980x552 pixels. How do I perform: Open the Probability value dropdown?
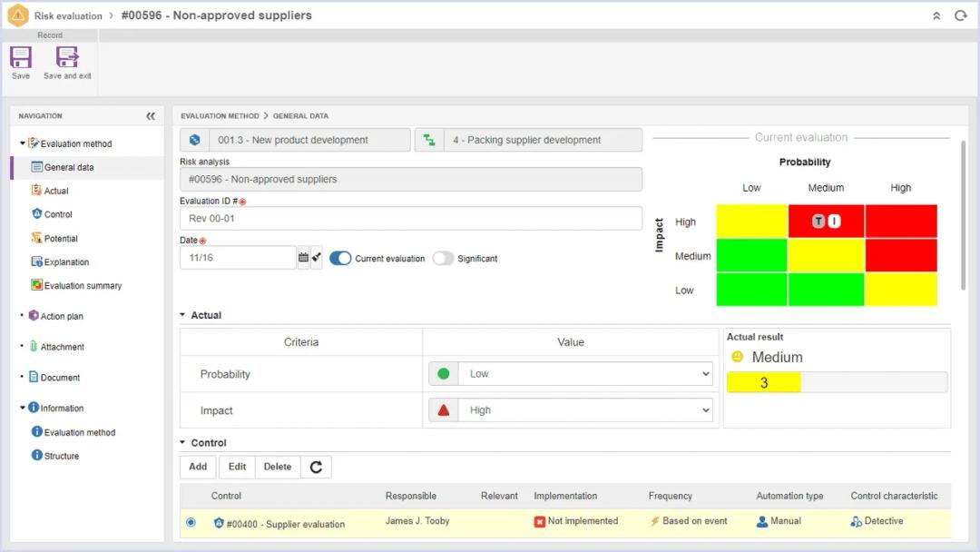click(x=584, y=374)
